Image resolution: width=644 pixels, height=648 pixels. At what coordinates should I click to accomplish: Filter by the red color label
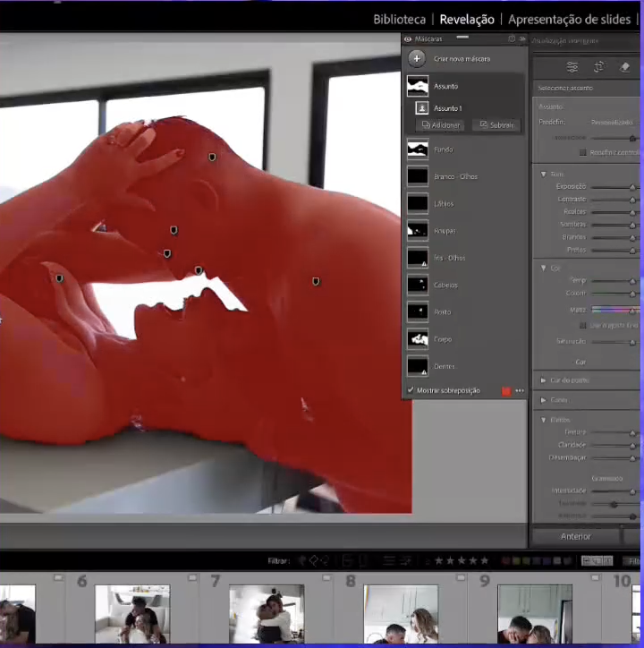[504, 561]
